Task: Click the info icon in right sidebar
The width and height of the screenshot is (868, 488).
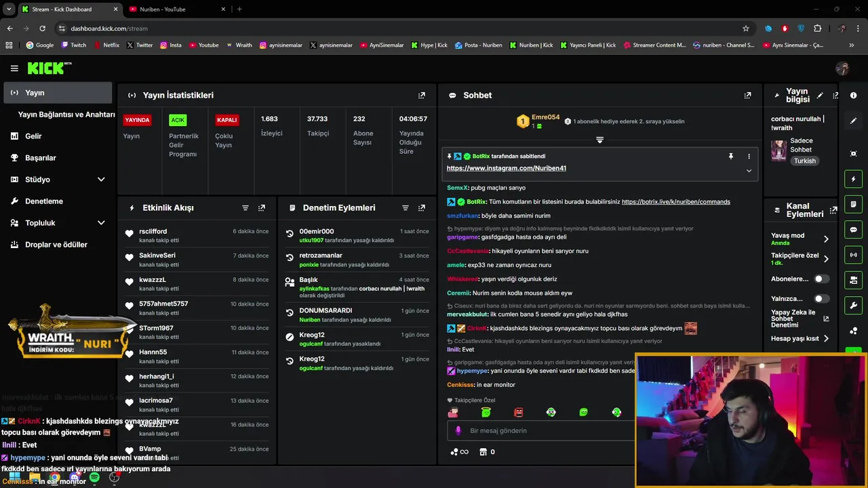Action: point(853,95)
